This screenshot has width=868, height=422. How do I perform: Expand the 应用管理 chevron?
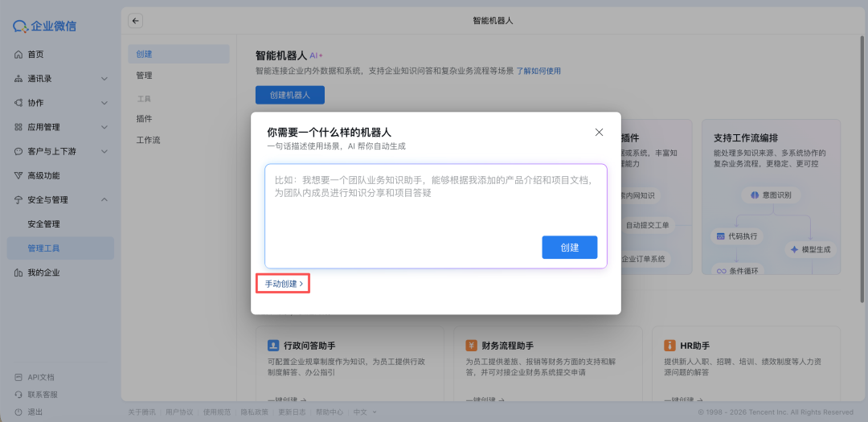point(104,127)
